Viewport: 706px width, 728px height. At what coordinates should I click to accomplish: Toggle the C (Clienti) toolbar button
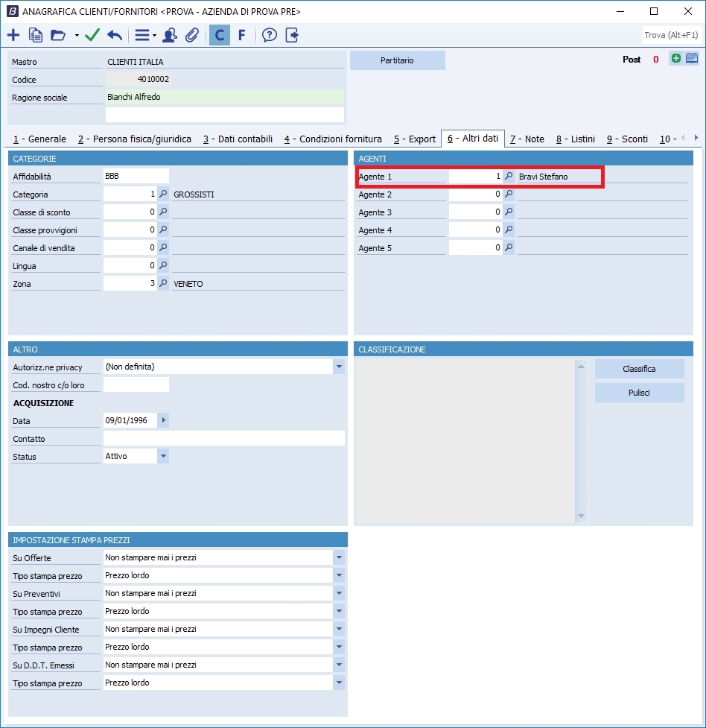[x=220, y=35]
